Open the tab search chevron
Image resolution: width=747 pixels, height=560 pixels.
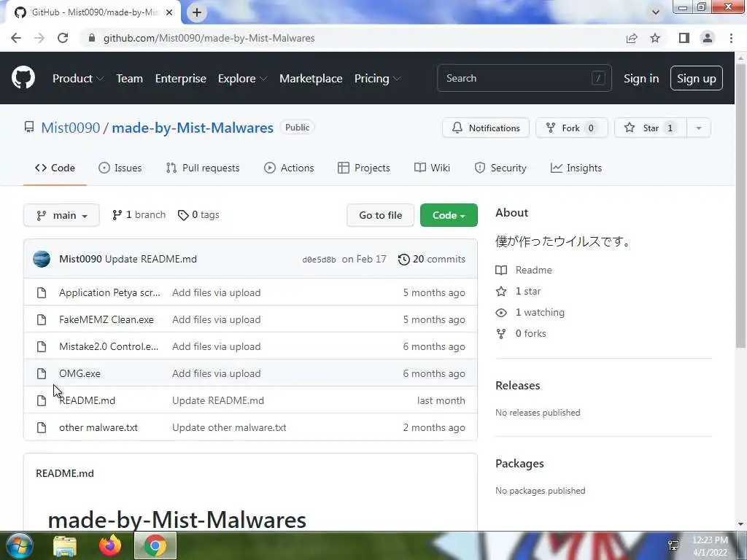pos(656,12)
